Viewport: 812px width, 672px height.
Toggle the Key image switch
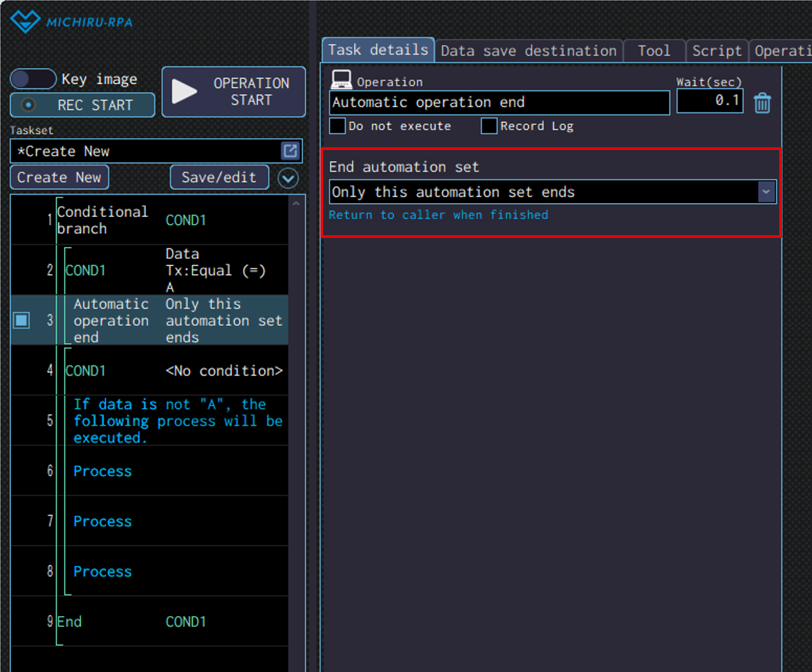[x=33, y=80]
